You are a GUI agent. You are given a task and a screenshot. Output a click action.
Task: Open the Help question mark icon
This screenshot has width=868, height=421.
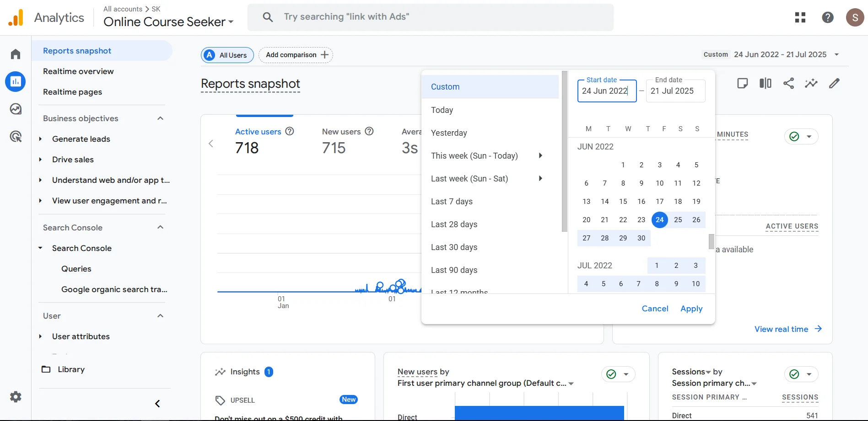pyautogui.click(x=827, y=17)
